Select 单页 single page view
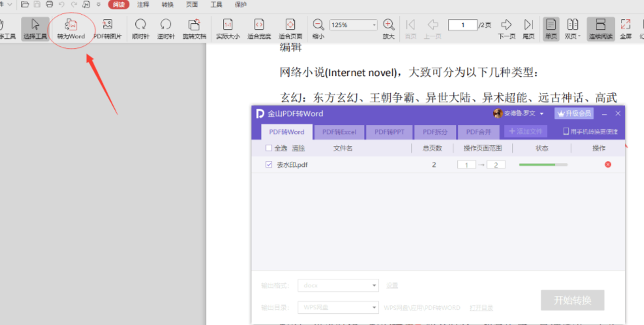644x325 pixels. click(x=551, y=29)
